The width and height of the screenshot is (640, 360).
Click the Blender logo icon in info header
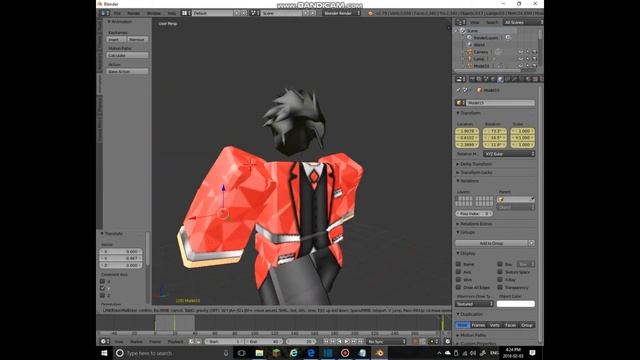[370, 13]
